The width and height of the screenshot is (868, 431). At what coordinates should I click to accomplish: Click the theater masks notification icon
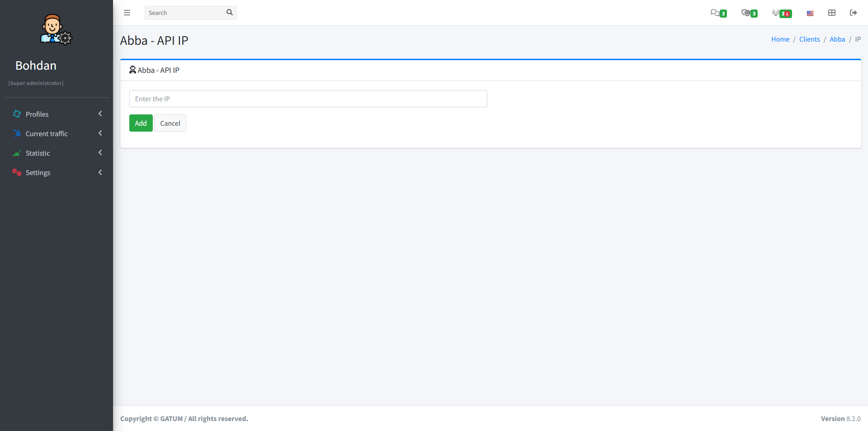[746, 13]
